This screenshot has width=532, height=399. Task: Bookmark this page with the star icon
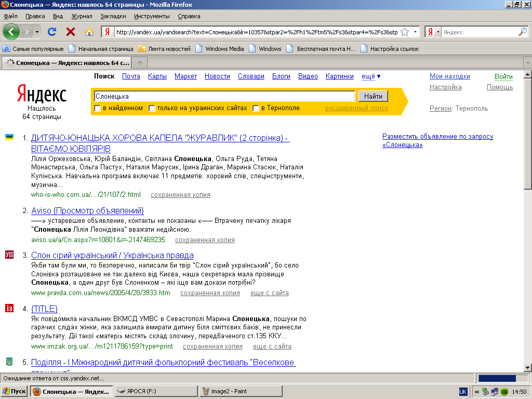pyautogui.click(x=405, y=32)
